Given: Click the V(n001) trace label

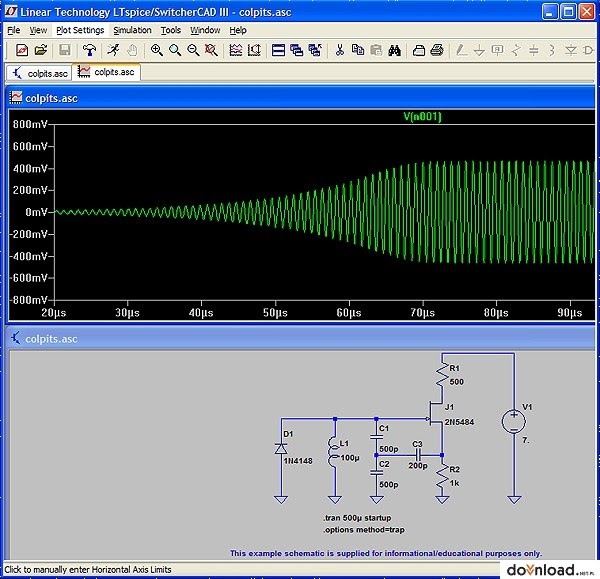Looking at the screenshot, I should [x=422, y=116].
